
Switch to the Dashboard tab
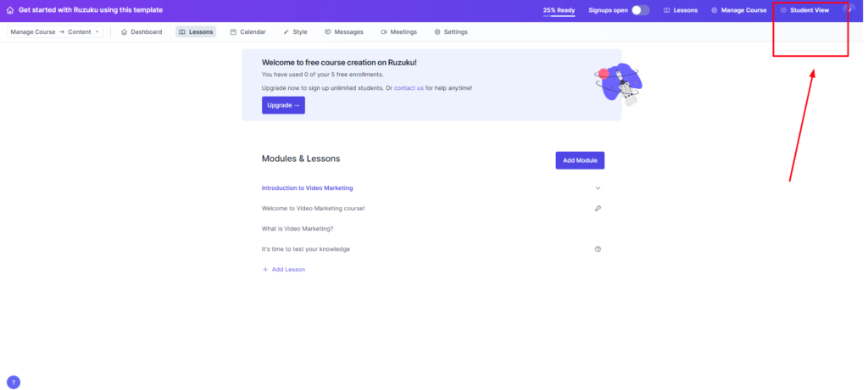point(142,32)
